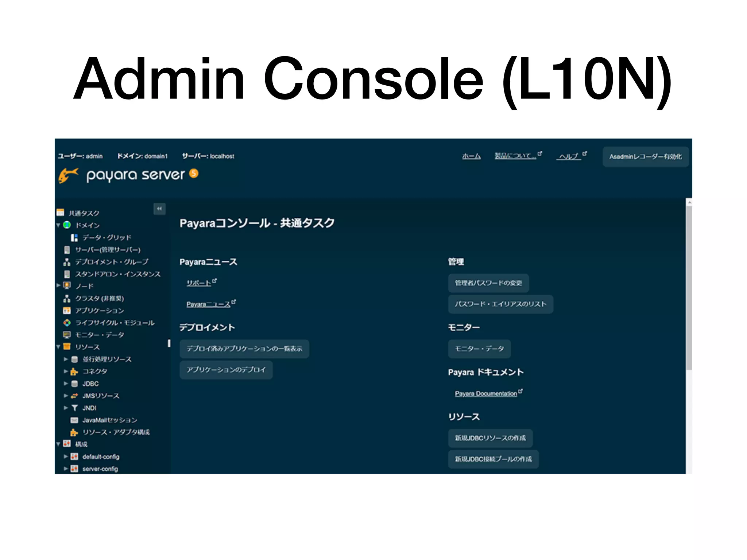Click the ドメイン globe icon

67,225
